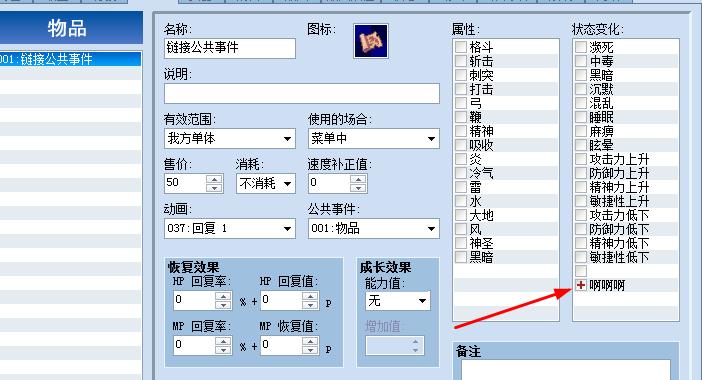Image resolution: width=702 pixels, height=380 pixels.
Task: Toggle 敏捷性上升 state change
Action: click(x=581, y=201)
